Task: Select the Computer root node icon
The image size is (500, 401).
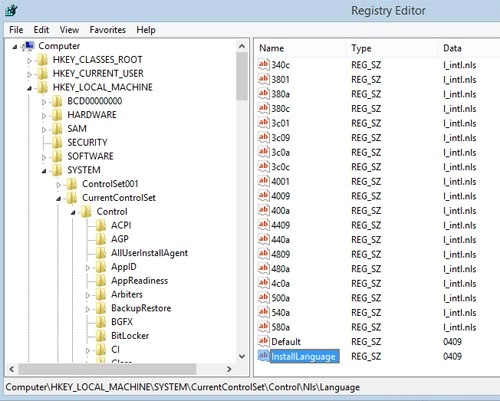Action: click(x=29, y=46)
